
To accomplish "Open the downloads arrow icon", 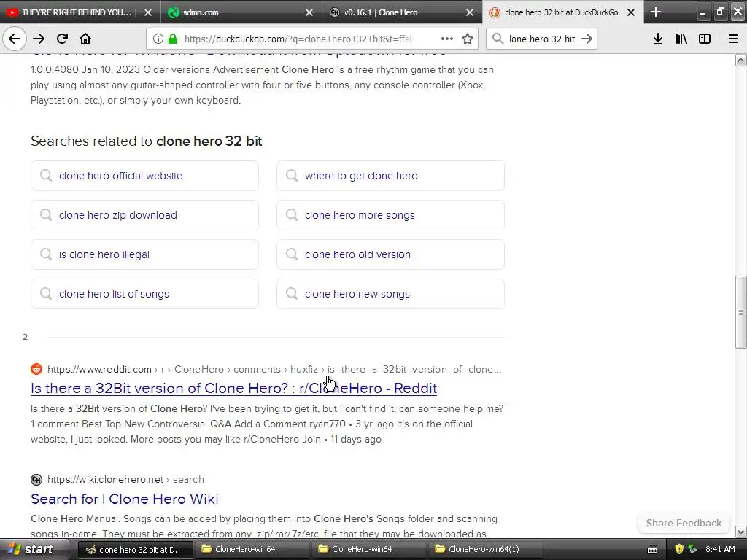I will 658,39.
